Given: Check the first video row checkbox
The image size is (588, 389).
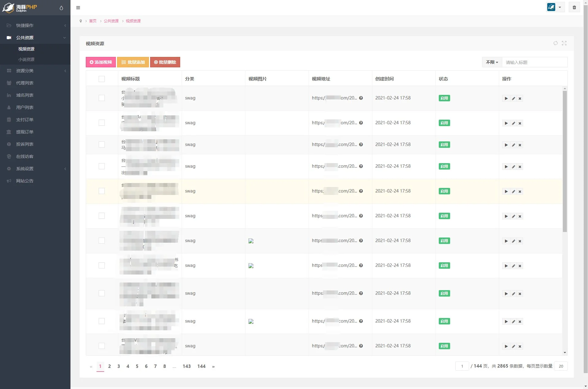Looking at the screenshot, I should (x=102, y=98).
